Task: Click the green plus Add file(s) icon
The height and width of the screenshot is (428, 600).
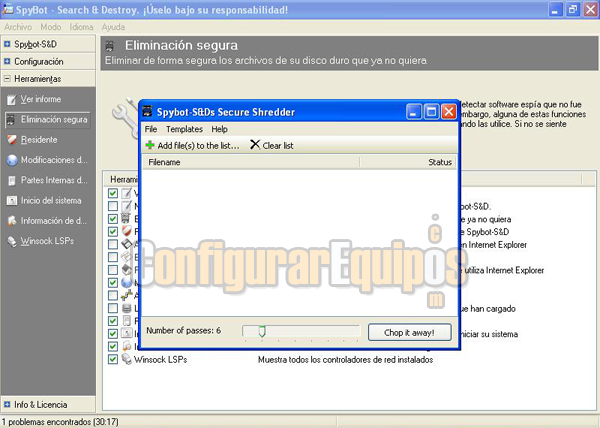Action: click(x=150, y=145)
